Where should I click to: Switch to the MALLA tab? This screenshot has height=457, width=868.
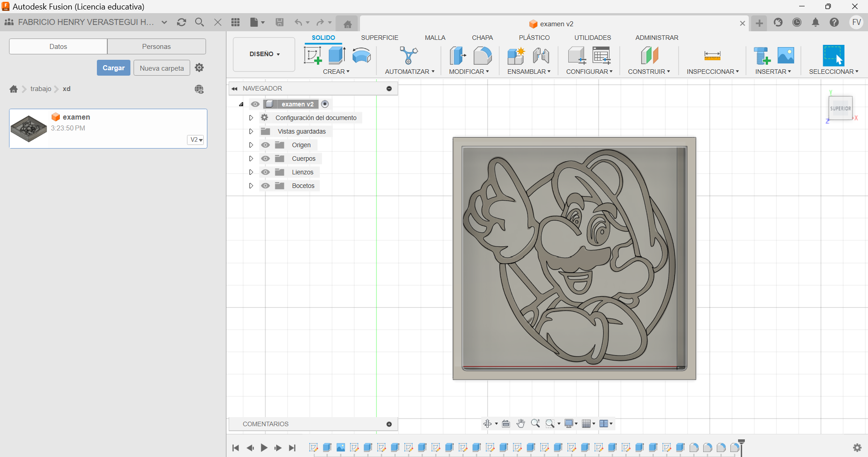[435, 38]
